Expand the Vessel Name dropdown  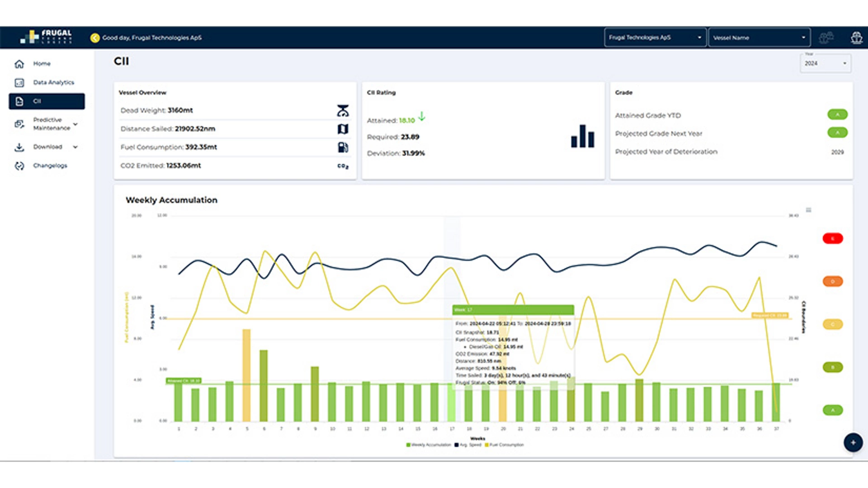[759, 38]
